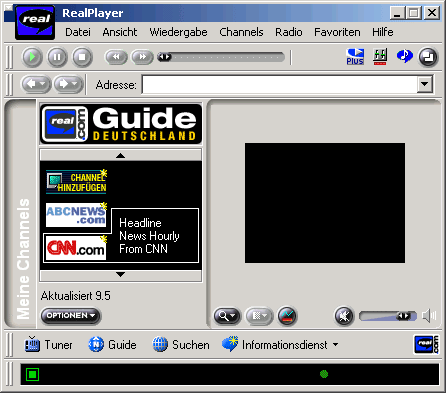Image resolution: width=446 pixels, height=393 pixels.
Task: Click the volume slider handle
Action: [403, 315]
